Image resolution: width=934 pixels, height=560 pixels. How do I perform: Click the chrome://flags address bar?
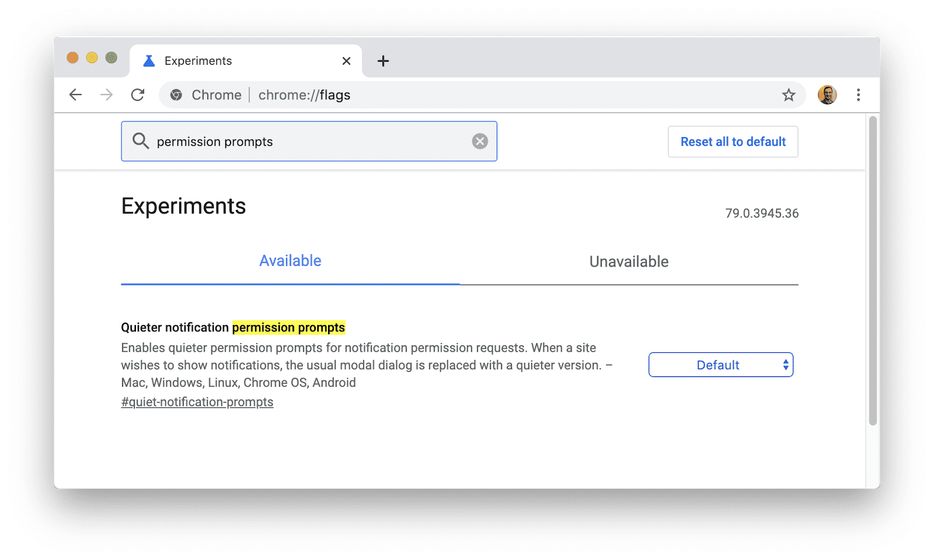tap(467, 95)
